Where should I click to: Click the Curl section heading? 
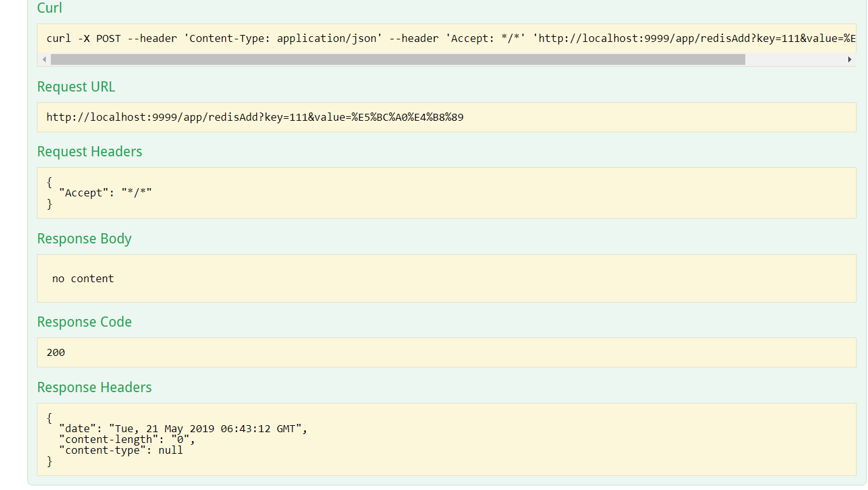click(50, 8)
